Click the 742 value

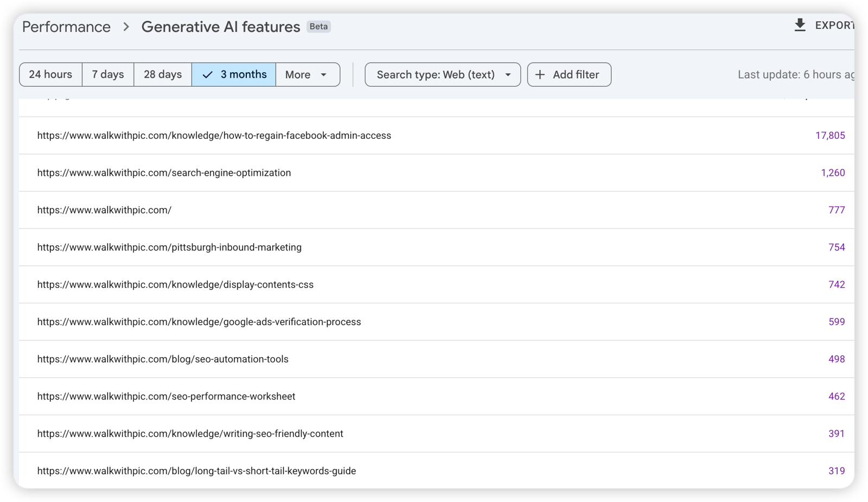837,284
